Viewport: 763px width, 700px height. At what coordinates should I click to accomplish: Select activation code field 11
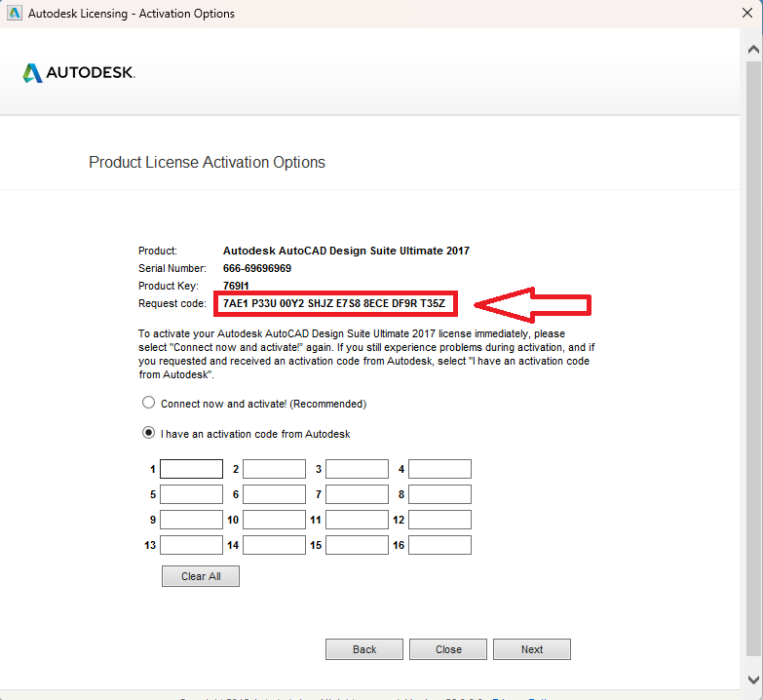(x=358, y=520)
